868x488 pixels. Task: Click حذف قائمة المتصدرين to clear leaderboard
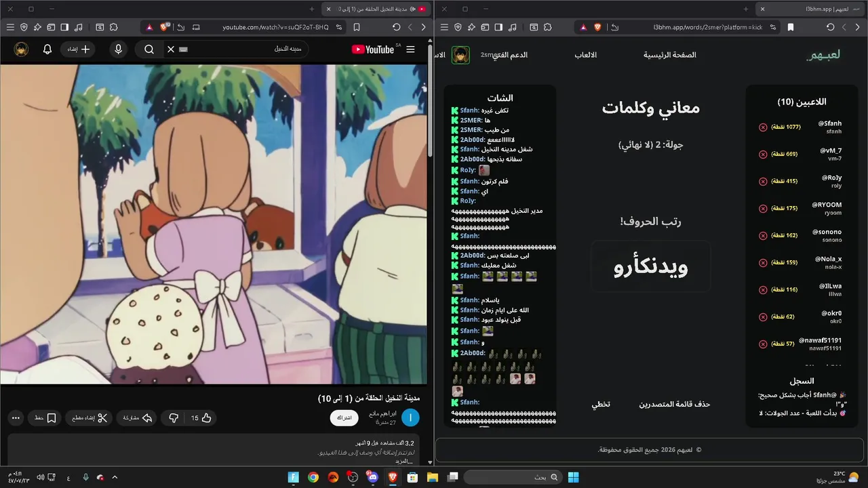(x=675, y=404)
